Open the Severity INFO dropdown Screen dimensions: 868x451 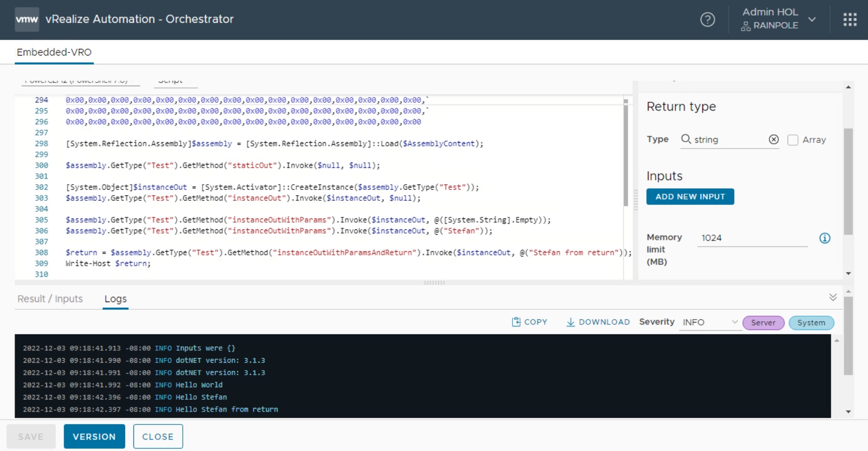[x=710, y=322]
